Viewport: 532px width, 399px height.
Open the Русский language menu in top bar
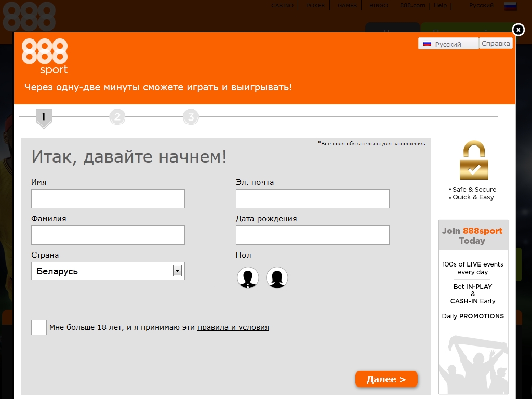click(x=481, y=5)
